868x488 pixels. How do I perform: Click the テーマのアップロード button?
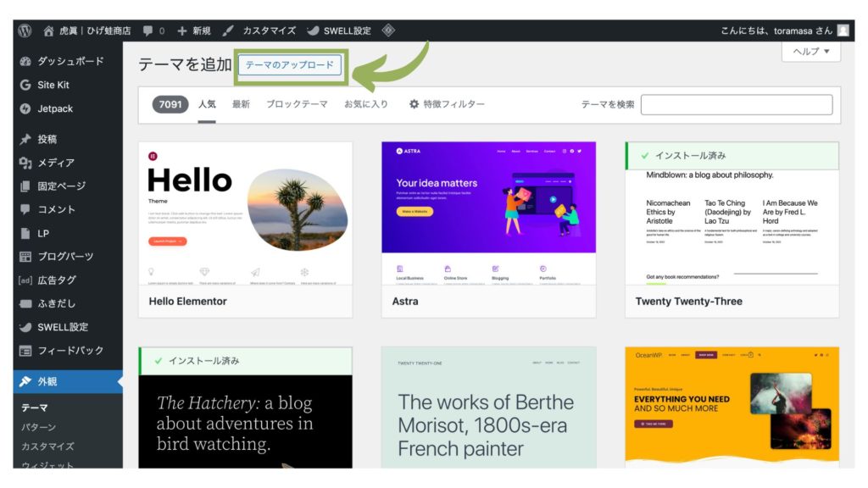coord(289,65)
